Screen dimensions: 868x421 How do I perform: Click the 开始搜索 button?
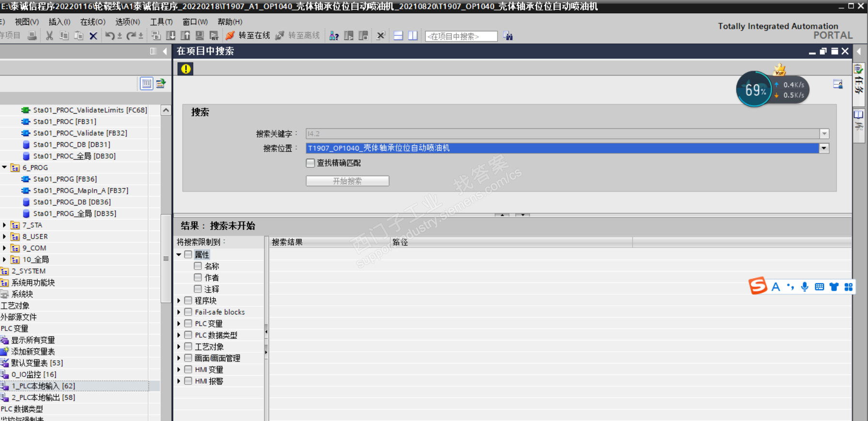tap(347, 181)
